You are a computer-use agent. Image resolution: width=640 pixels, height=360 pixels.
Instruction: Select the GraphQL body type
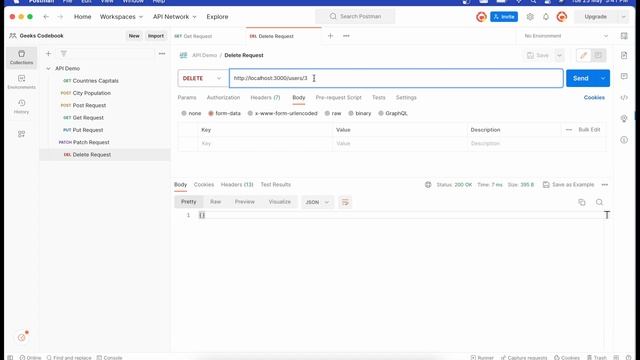tap(393, 113)
